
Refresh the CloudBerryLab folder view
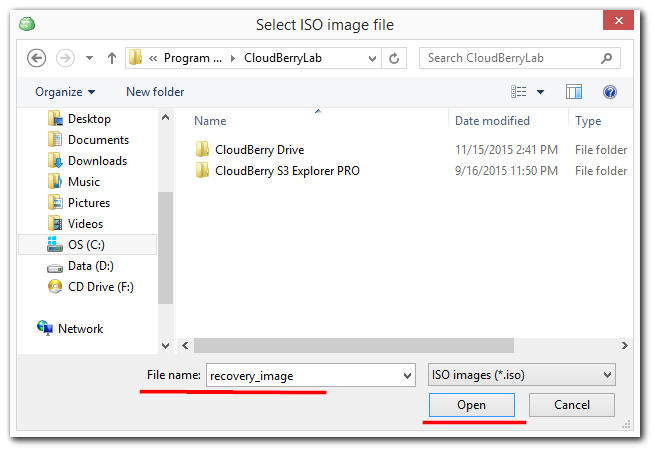click(x=394, y=58)
